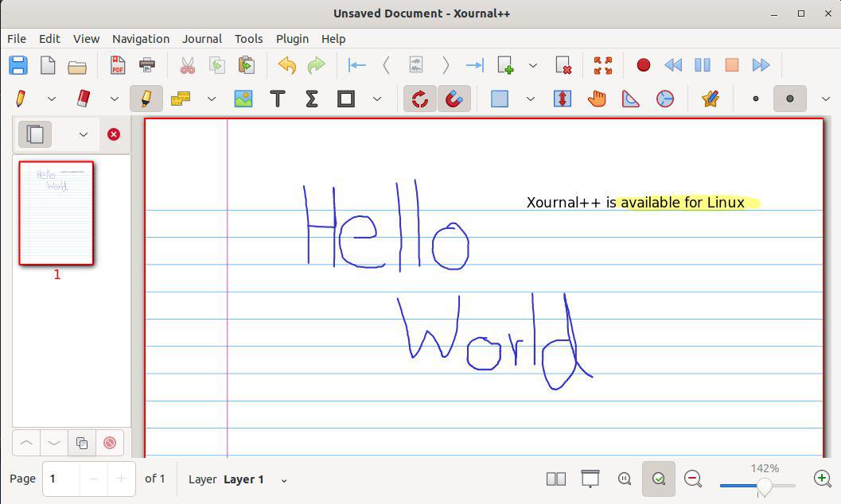Choose the medium stroke thickness dot

click(789, 99)
